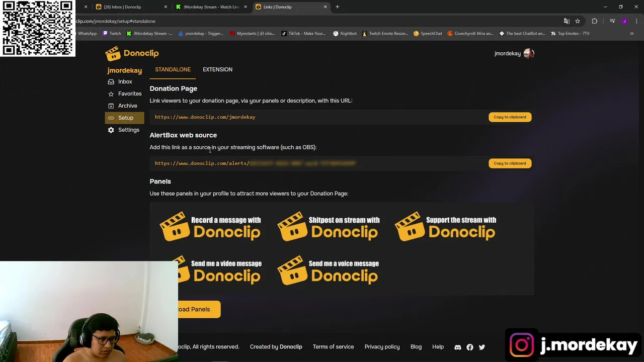Select the Record a message panel image

[210, 227]
